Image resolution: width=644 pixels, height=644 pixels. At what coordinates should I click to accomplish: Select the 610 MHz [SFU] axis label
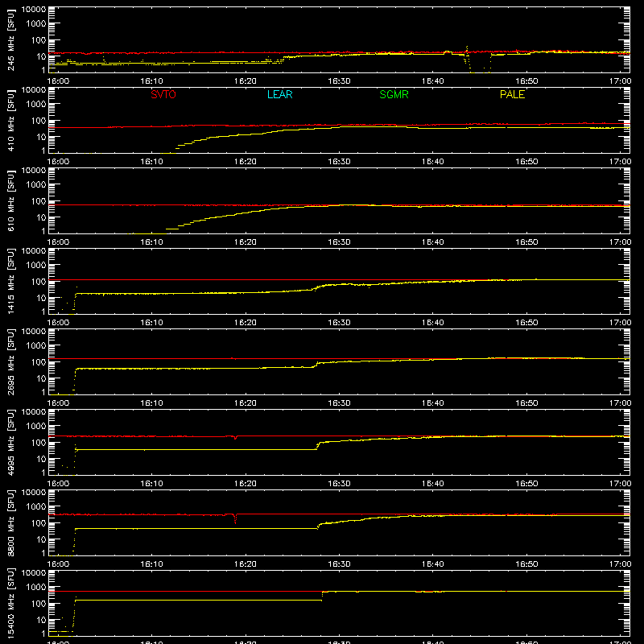point(11,200)
